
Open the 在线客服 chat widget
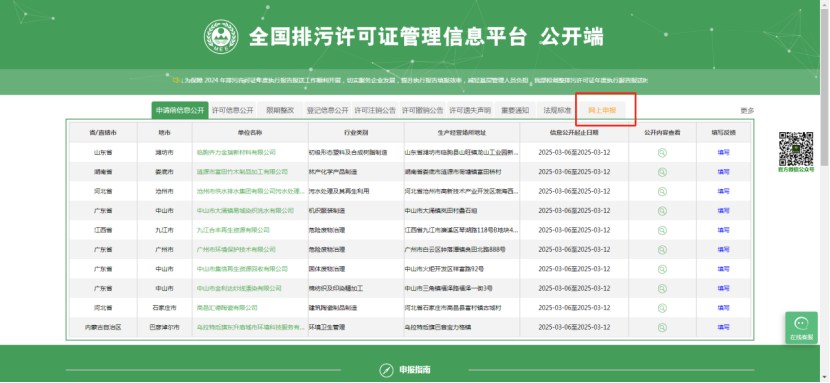pyautogui.click(x=801, y=327)
